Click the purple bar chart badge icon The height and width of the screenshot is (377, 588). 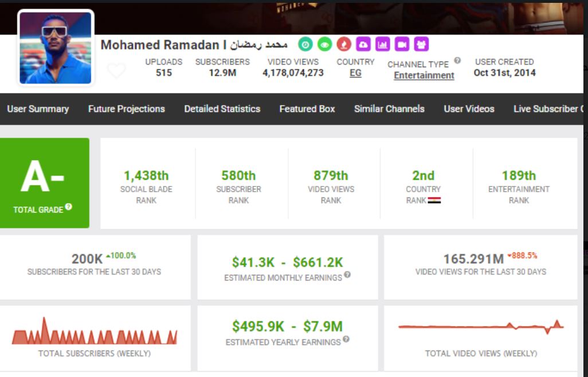tap(382, 44)
